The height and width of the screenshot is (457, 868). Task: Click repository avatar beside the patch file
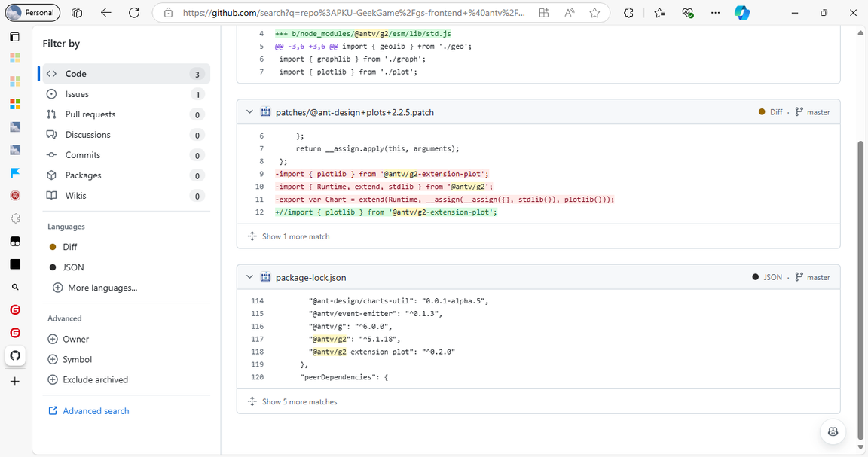(x=266, y=111)
